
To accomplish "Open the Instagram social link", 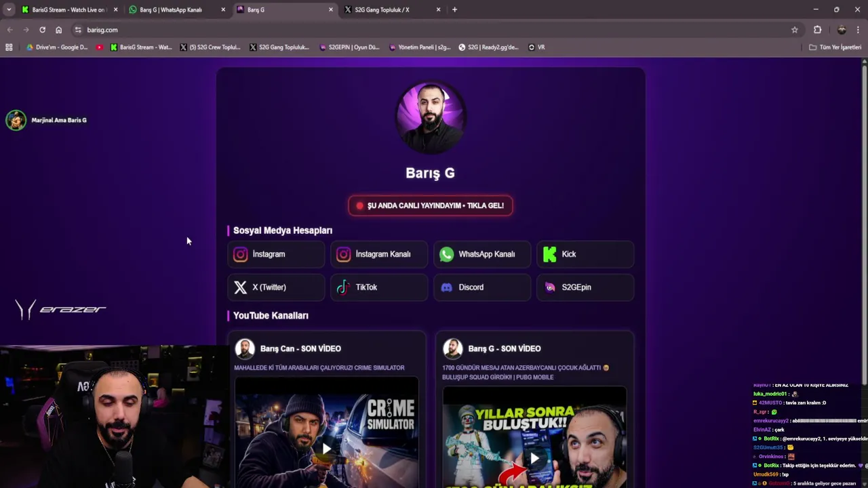I will click(x=276, y=254).
